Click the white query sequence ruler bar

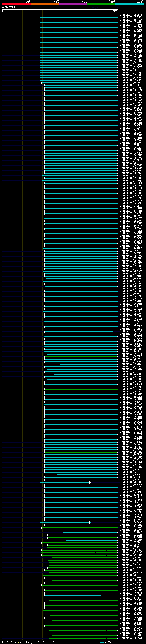[60, 10]
